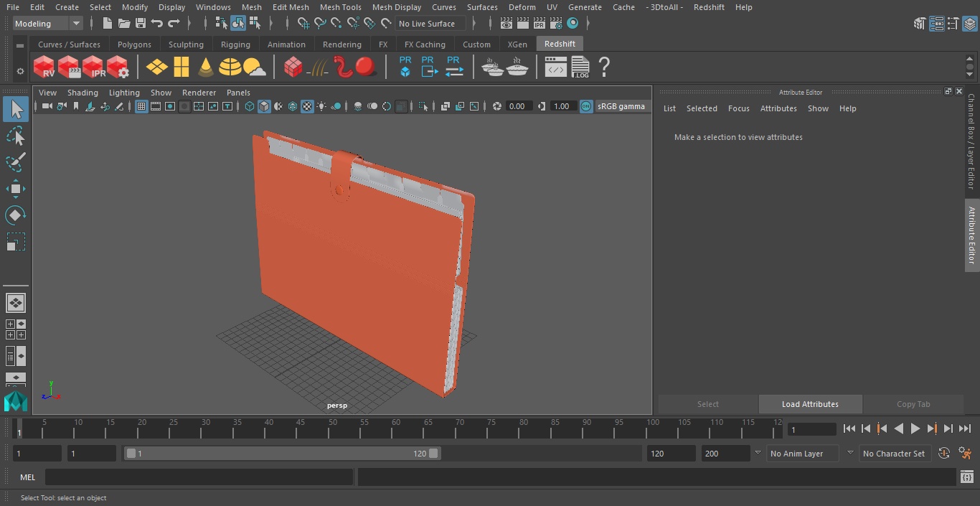Click the redo arrow icon
The width and height of the screenshot is (980, 506).
(174, 24)
